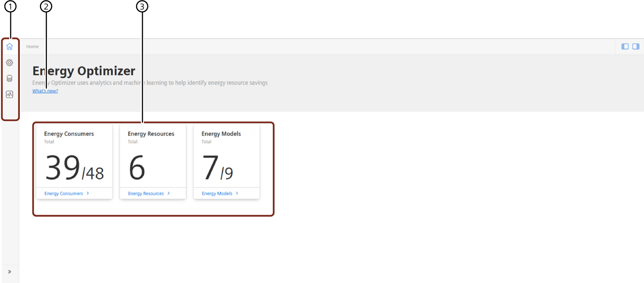Image resolution: width=644 pixels, height=283 pixels.
Task: Toggle the right panel layout icon
Action: (x=636, y=47)
